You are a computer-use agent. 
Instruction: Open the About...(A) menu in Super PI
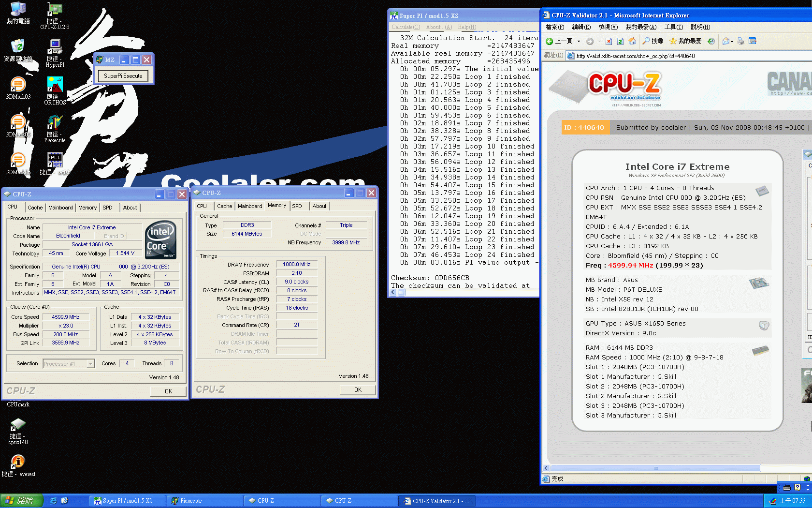[439, 27]
